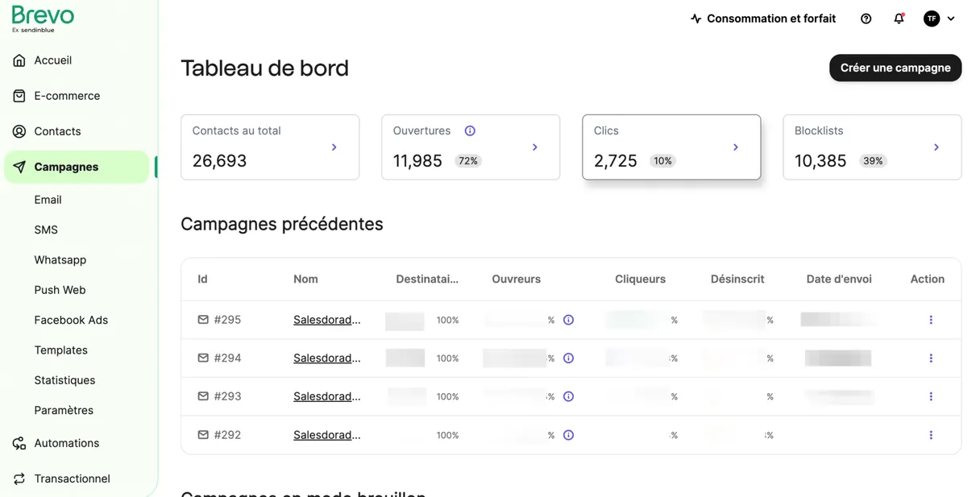Open E-commerce section
Screen dimensions: 980x497
pos(67,96)
